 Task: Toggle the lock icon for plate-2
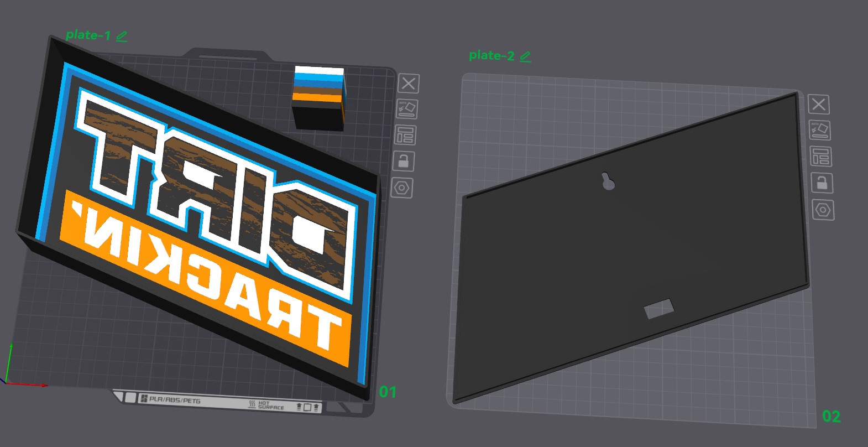click(x=822, y=183)
